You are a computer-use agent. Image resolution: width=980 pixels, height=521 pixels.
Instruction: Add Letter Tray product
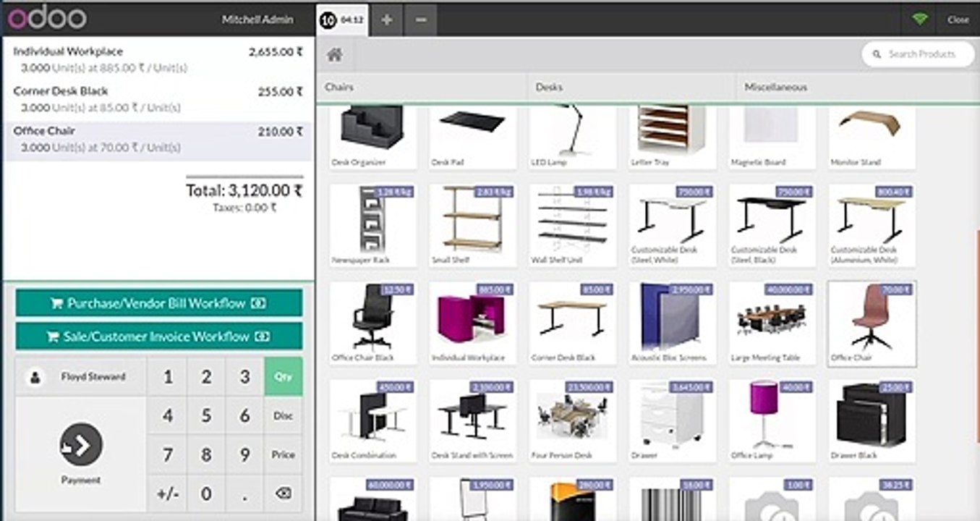point(672,137)
